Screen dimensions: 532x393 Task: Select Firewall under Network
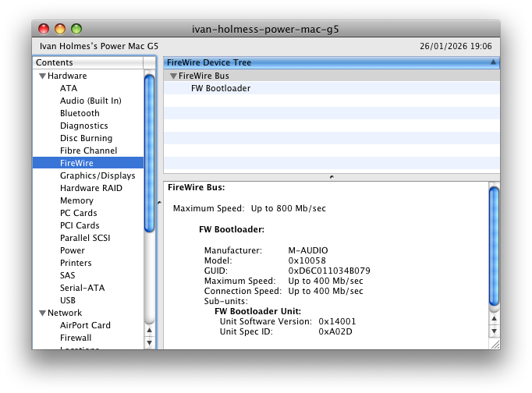point(76,338)
